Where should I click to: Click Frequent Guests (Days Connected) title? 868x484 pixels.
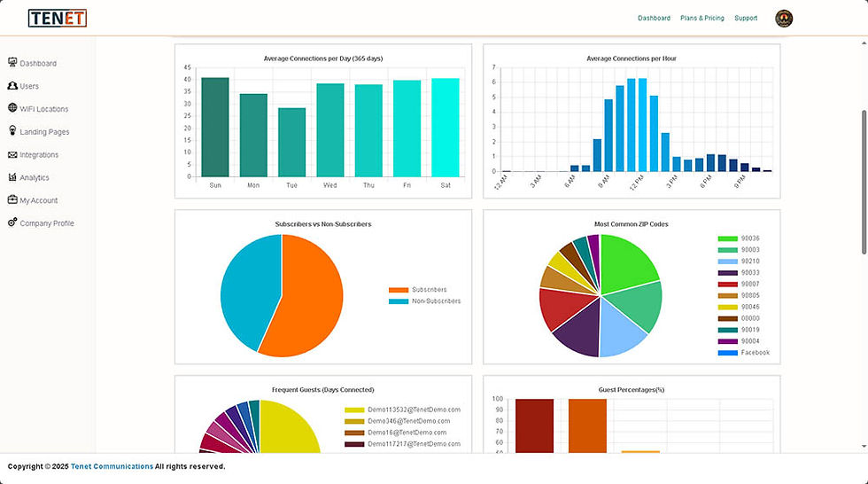[x=323, y=390]
